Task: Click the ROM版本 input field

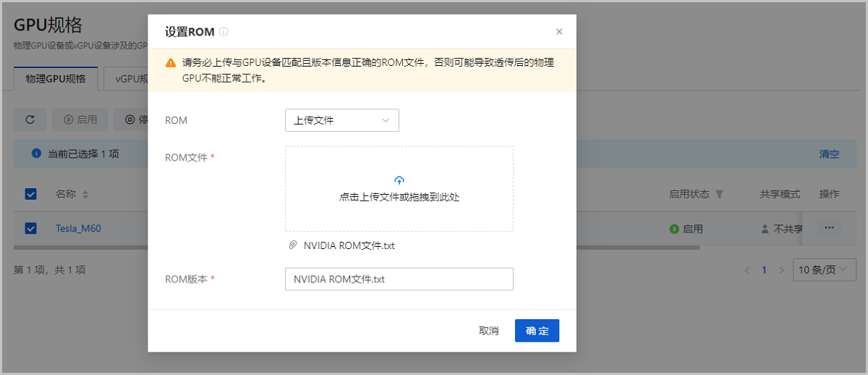Action: coord(399,279)
